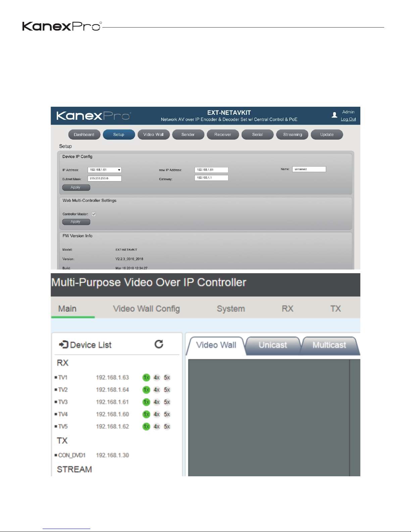Image resolution: width=411 pixels, height=532 pixels.
Task: Click the model value EXT-NETAVKIT
Action: [x=126, y=250]
